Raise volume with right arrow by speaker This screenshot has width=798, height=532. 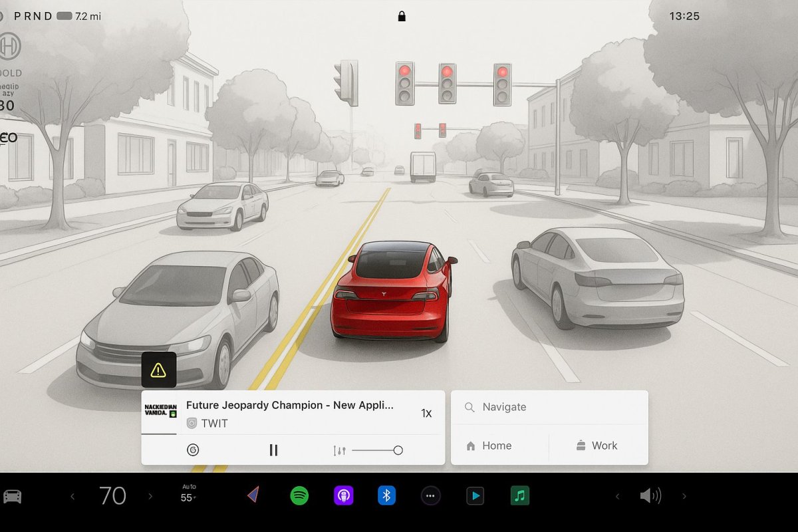(x=684, y=496)
